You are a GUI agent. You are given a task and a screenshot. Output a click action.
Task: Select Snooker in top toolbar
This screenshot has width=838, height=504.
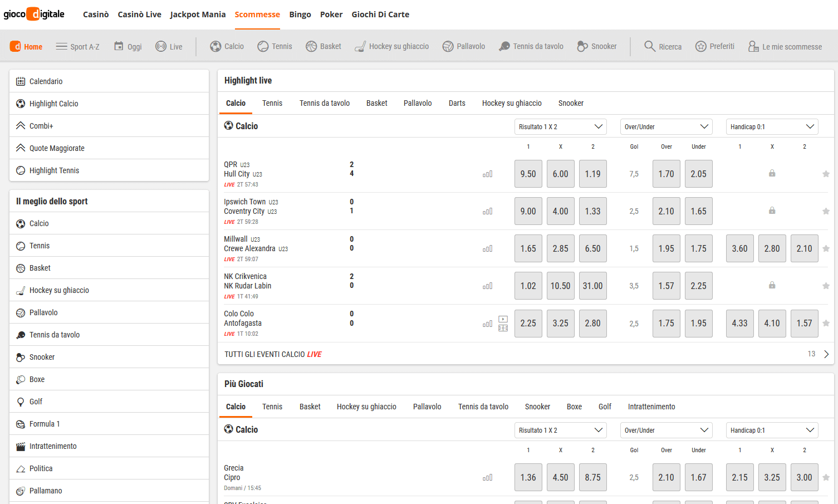(x=597, y=46)
